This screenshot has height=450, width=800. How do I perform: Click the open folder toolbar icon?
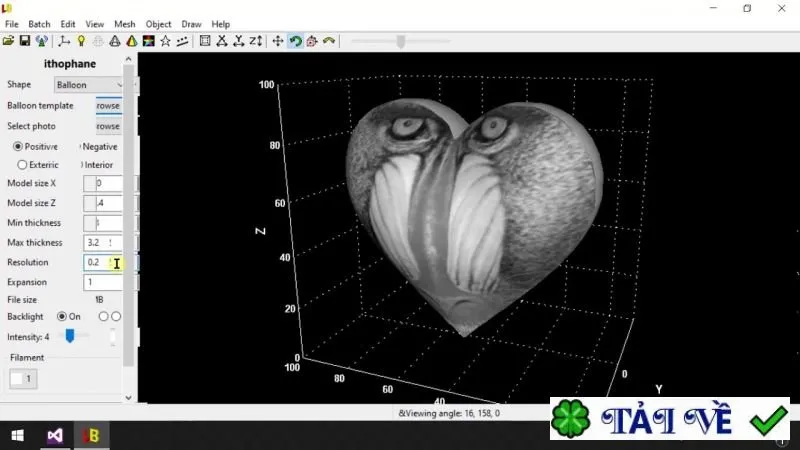coord(8,41)
